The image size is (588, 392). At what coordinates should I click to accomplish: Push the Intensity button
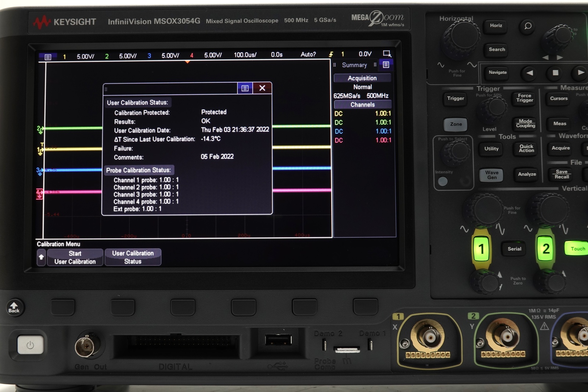coord(443,181)
